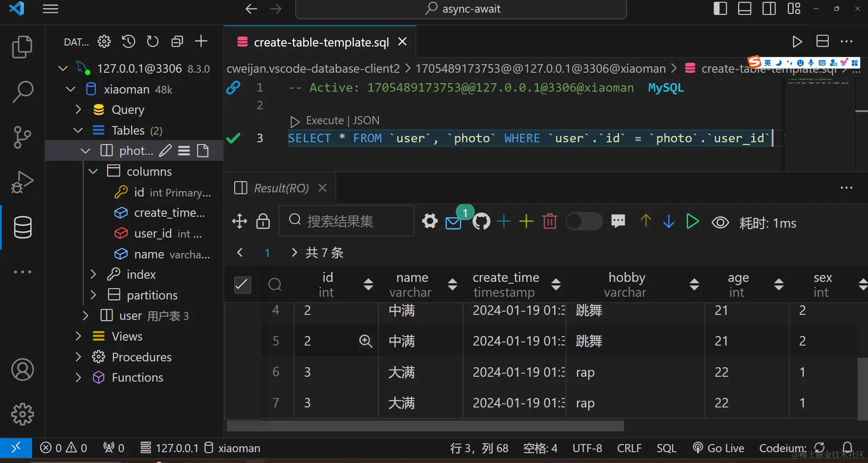
Task: Expand the Query node
Action: pyautogui.click(x=78, y=109)
